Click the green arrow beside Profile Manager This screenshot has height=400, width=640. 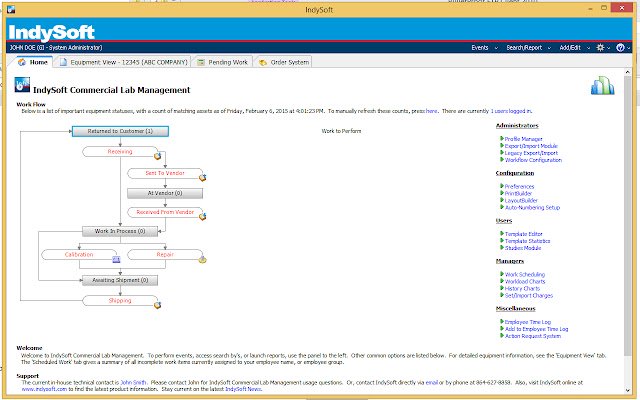point(502,138)
